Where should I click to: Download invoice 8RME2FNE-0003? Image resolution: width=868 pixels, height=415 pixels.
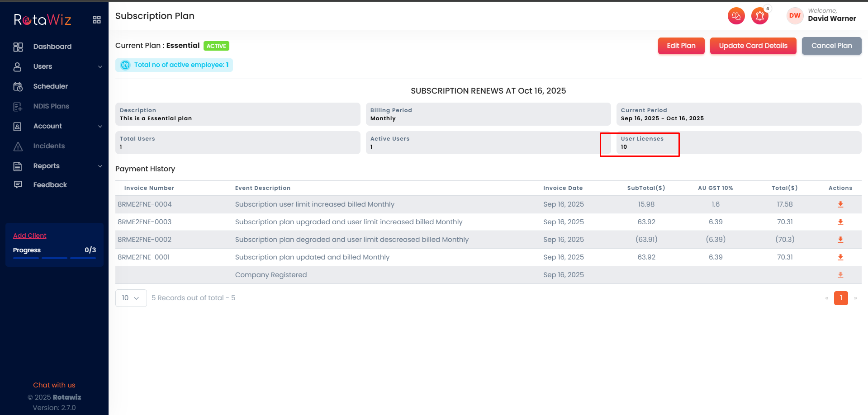coord(840,222)
